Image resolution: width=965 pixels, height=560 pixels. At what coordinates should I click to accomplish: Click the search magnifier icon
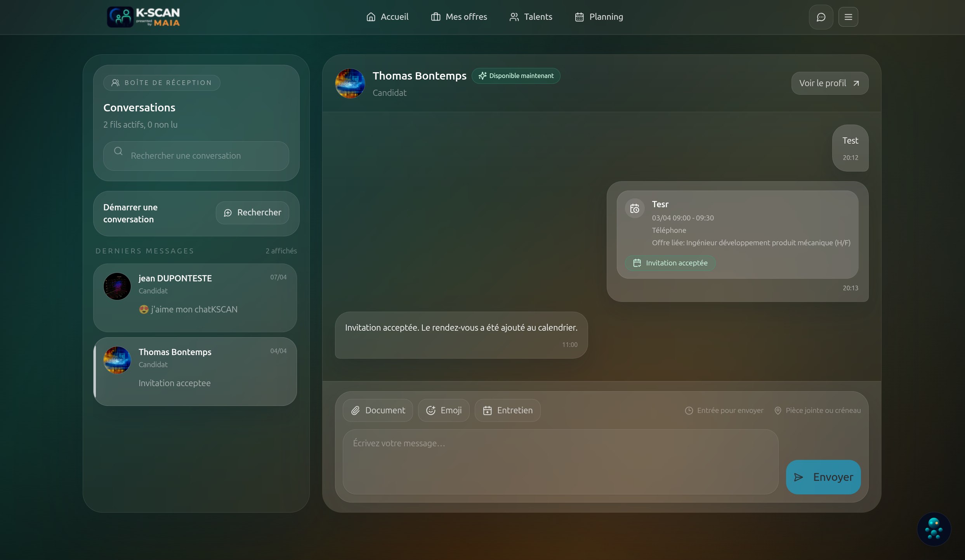tap(118, 151)
